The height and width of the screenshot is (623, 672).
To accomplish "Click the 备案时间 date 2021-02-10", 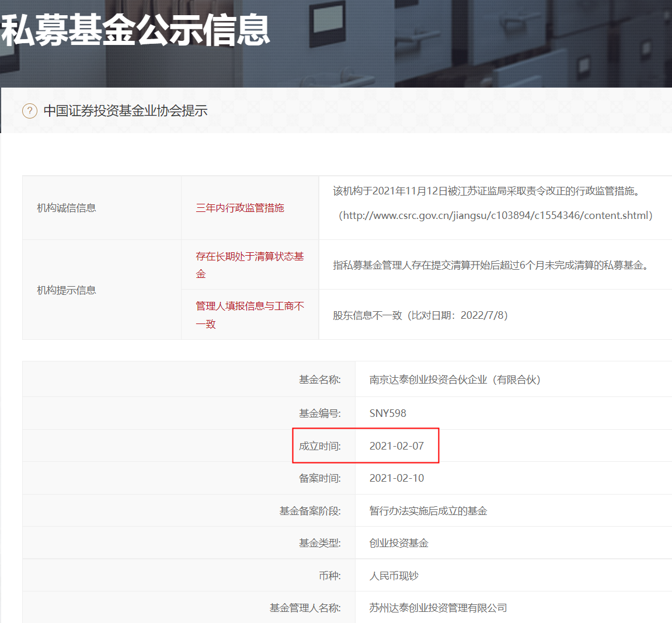I will click(x=397, y=478).
